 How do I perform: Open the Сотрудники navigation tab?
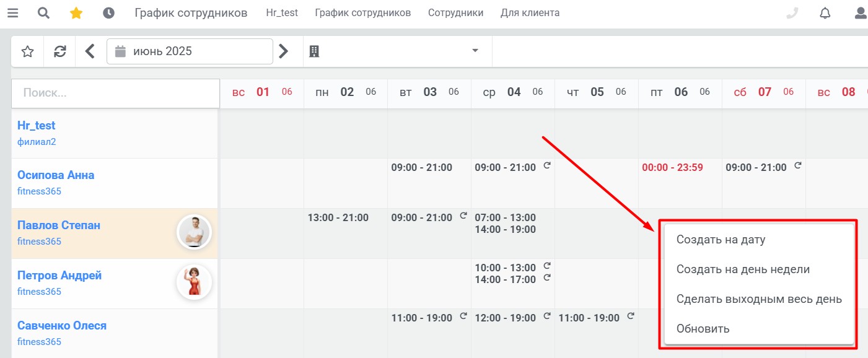456,13
